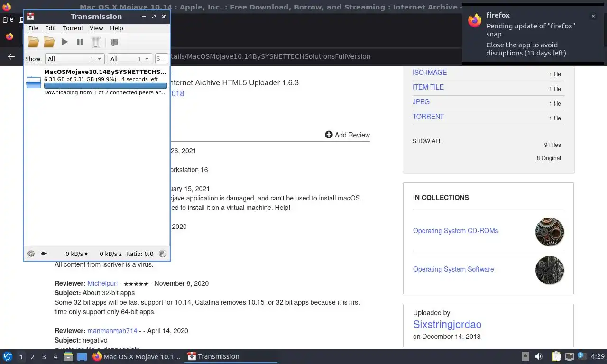
Task: Click the Firefox address bar URL
Action: point(270,56)
